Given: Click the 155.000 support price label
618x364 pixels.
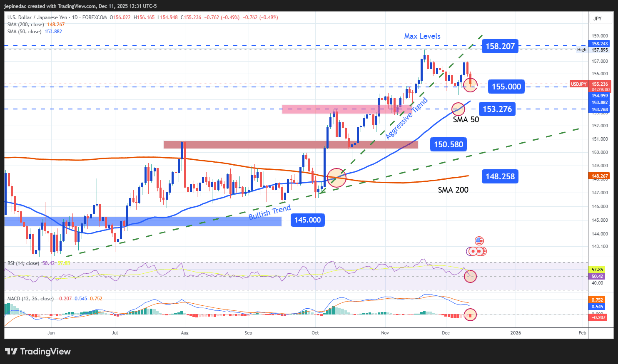Looking at the screenshot, I should coord(506,87).
